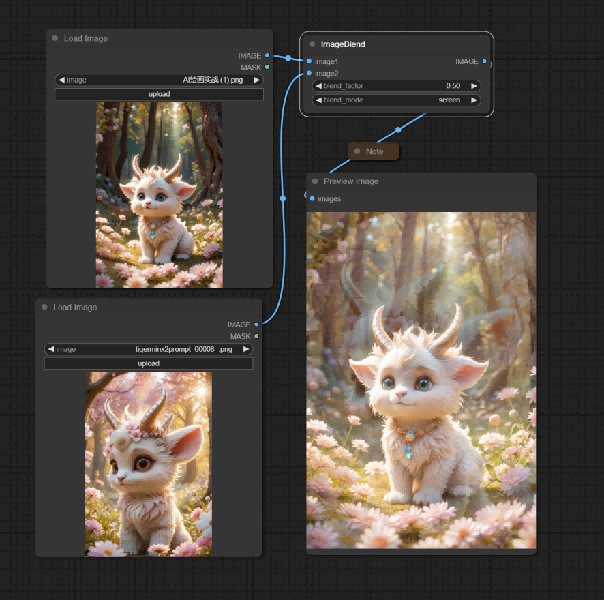The image size is (604, 600).
Task: Click the ImageBlend image1 input port
Action: point(309,61)
